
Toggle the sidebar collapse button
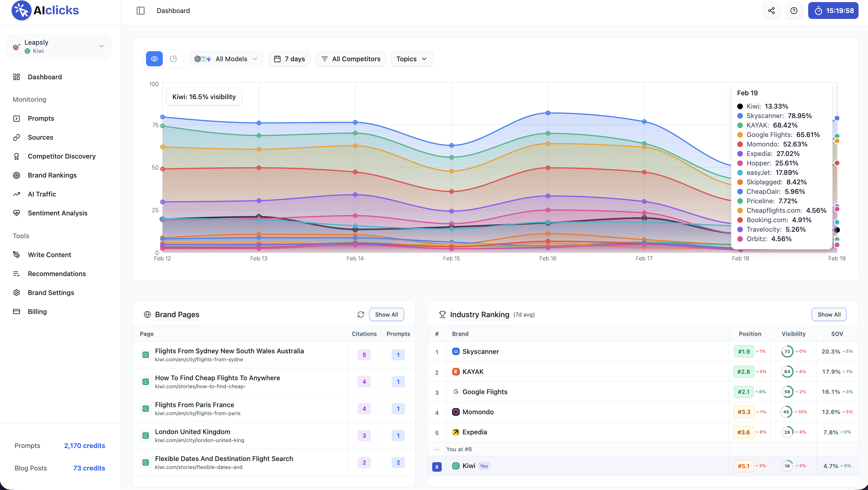coord(141,10)
